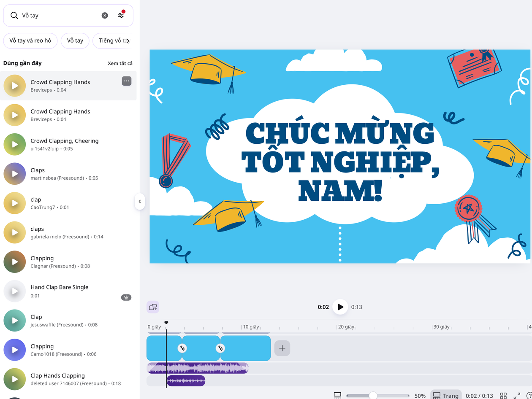Viewport: 532px width, 399px height.
Task: Show more suggestion chips with the right chevron
Action: 128,41
